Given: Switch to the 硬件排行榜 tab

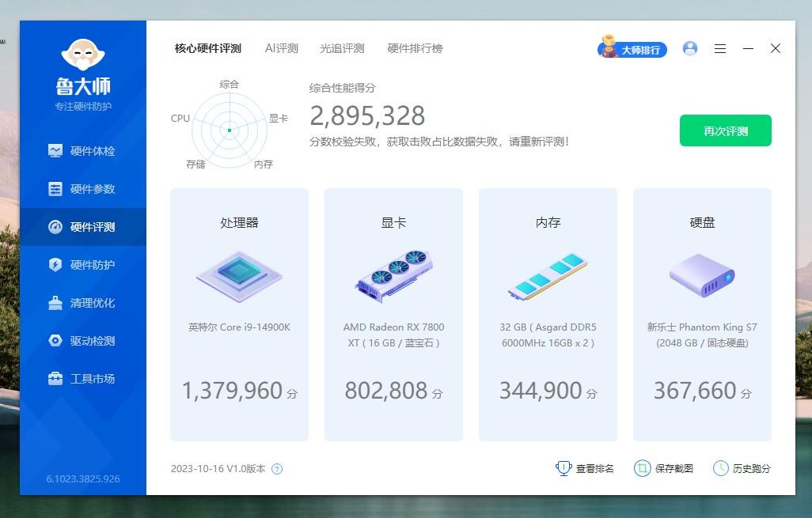Looking at the screenshot, I should coord(415,49).
